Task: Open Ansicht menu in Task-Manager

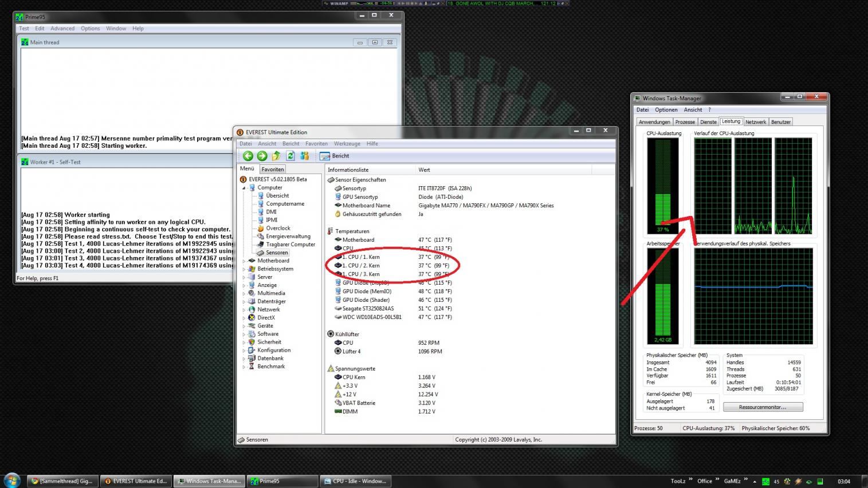Action: [x=693, y=109]
